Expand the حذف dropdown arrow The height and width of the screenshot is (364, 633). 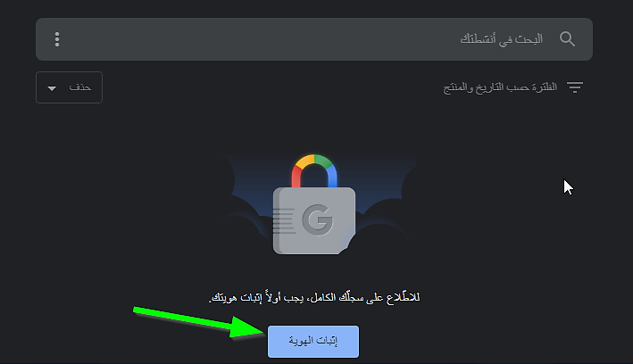52,88
